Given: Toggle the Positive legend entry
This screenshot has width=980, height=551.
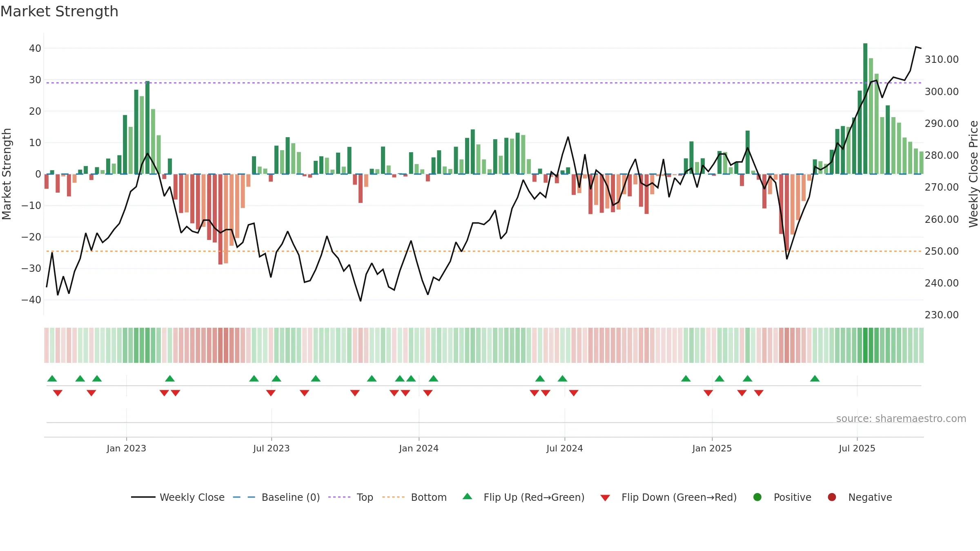Looking at the screenshot, I should (782, 497).
